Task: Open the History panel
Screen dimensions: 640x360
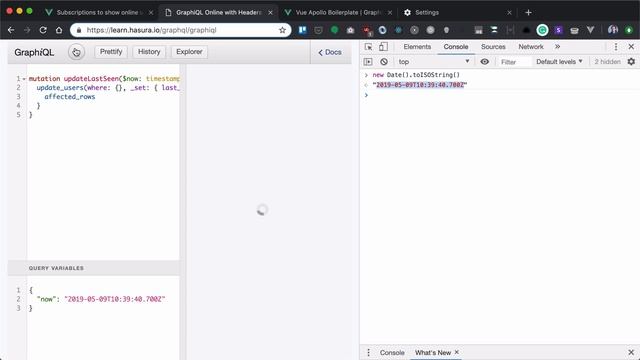Action: [x=149, y=52]
